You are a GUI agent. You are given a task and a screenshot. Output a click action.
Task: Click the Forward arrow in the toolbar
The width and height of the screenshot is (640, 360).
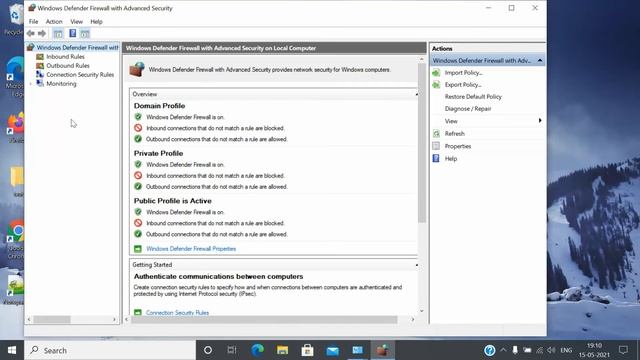click(42, 33)
